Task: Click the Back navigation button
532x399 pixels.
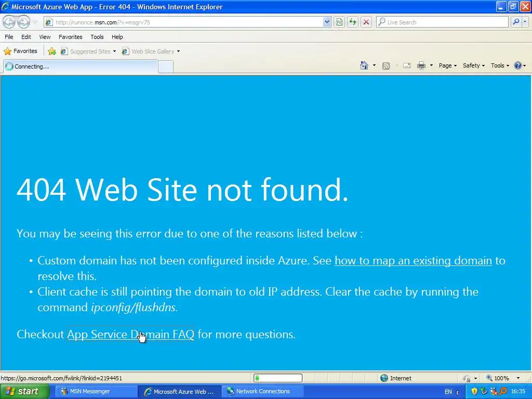Action: tap(9, 22)
